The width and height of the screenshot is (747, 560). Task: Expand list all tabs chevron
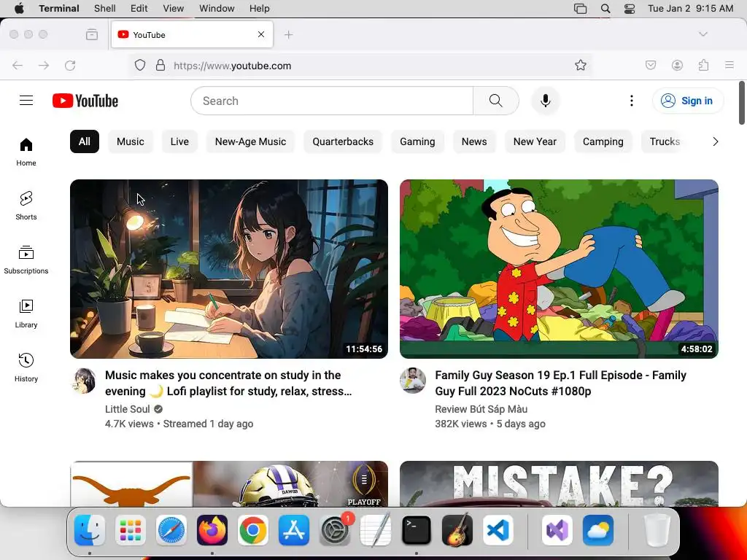coord(703,34)
